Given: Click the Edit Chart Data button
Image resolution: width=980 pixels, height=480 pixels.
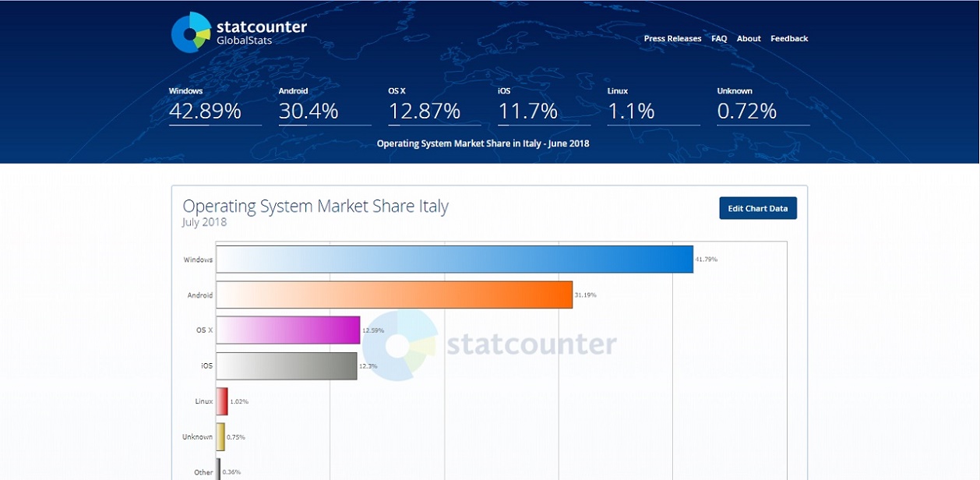Looking at the screenshot, I should click(758, 208).
